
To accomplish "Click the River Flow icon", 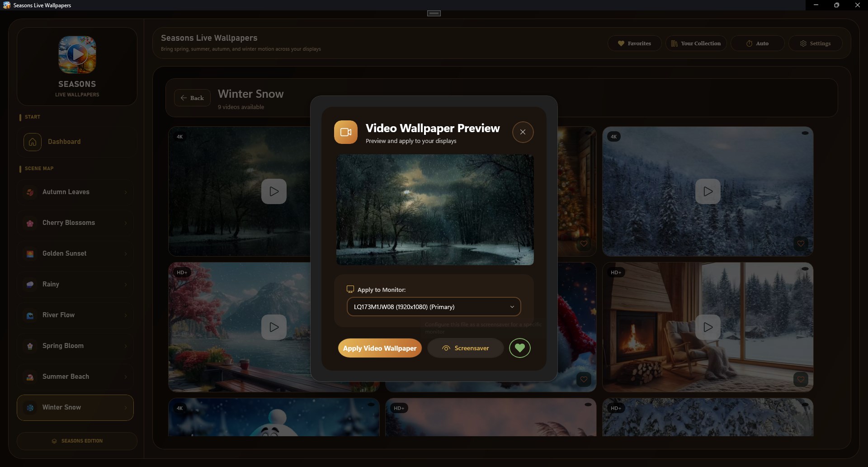I will pos(30,315).
